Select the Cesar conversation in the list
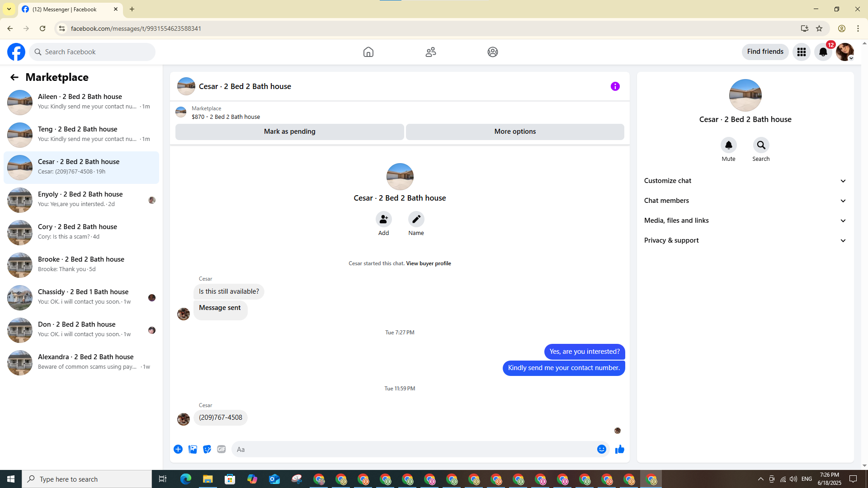 81,167
